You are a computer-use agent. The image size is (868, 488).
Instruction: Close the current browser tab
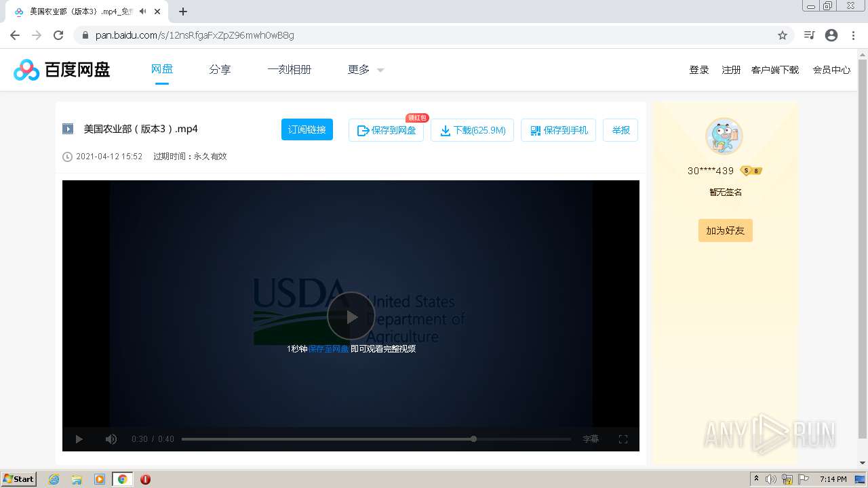[x=157, y=12]
